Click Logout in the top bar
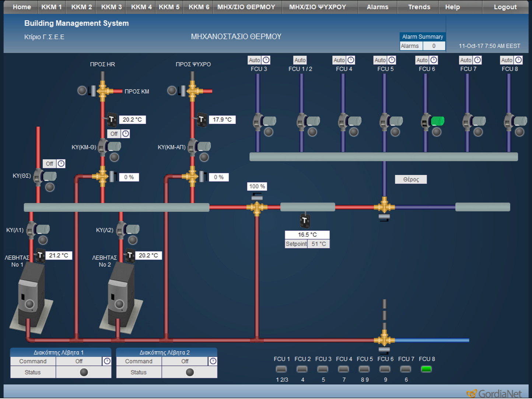Screen dimensions: 532x399 [505, 7]
